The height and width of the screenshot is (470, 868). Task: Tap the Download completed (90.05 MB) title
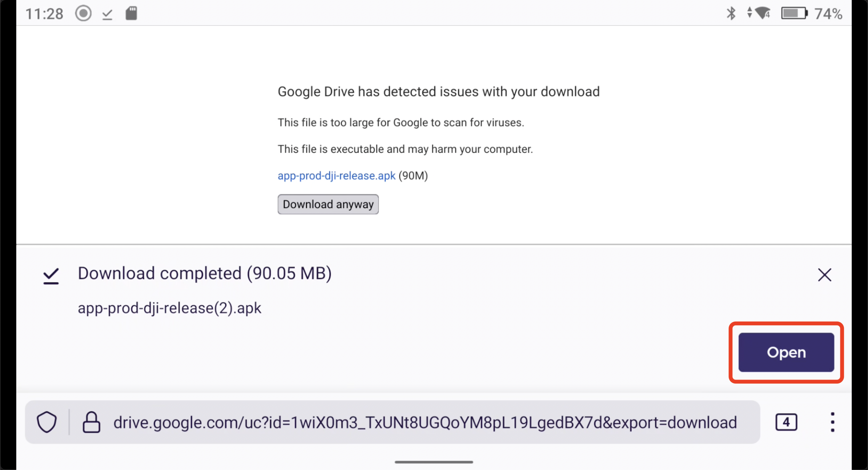[x=205, y=273]
